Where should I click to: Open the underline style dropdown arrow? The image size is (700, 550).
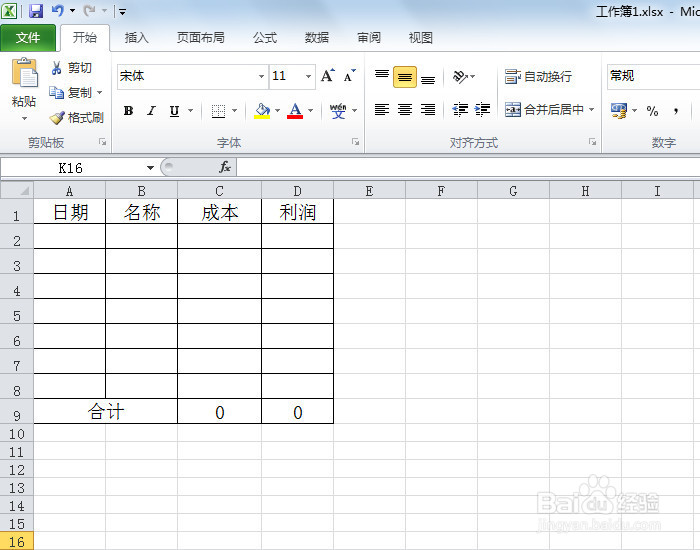tap(191, 111)
